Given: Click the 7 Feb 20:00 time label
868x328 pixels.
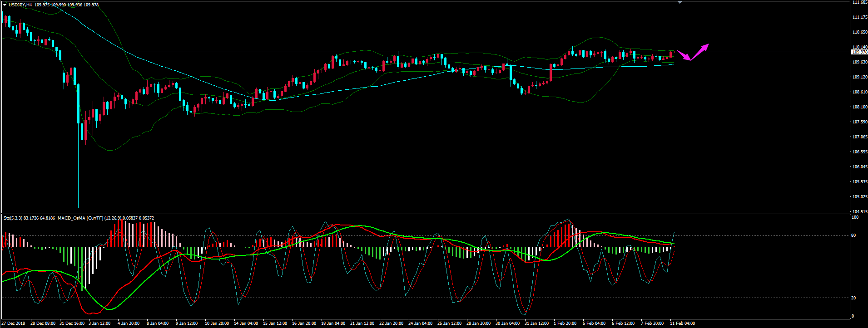Looking at the screenshot, I should [x=652, y=323].
